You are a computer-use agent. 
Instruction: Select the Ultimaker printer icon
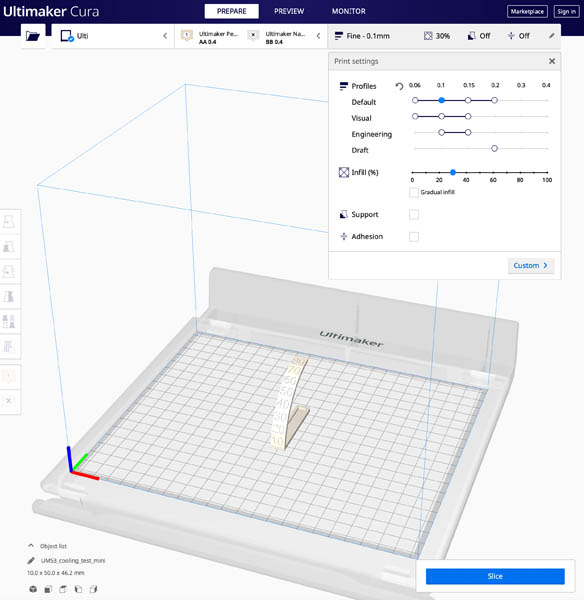pyautogui.click(x=67, y=36)
